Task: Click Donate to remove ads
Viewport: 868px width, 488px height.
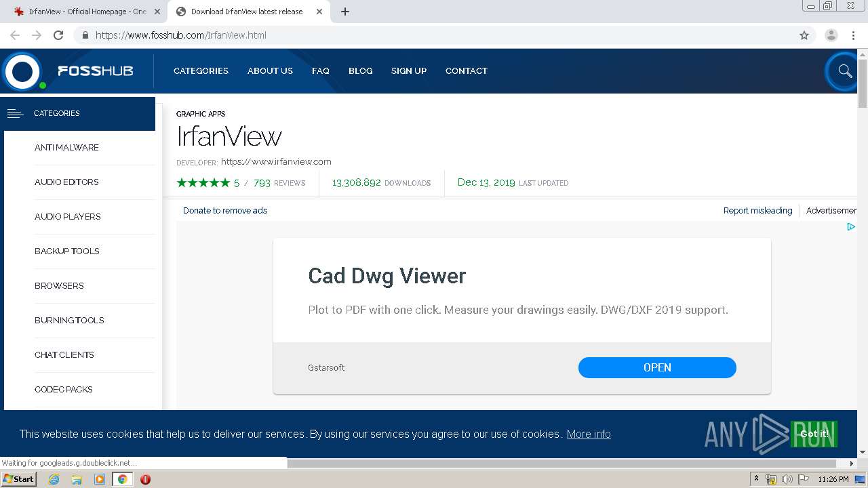Action: click(x=225, y=210)
